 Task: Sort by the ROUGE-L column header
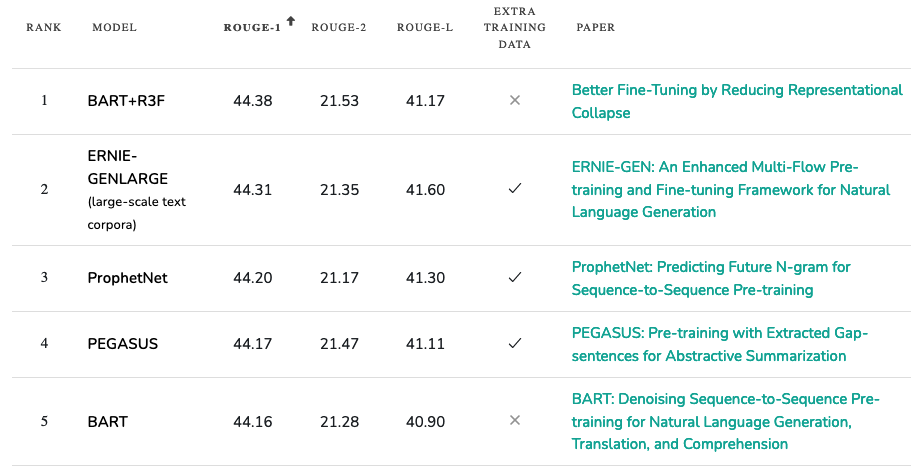click(425, 27)
